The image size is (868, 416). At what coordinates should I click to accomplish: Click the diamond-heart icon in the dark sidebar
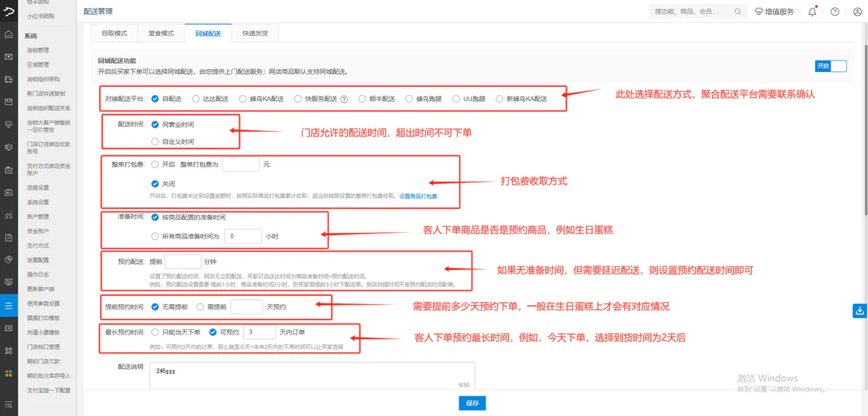(x=9, y=125)
